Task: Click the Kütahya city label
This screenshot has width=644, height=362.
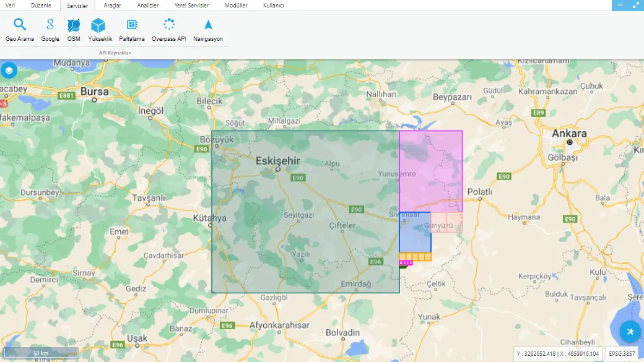Action: coord(210,218)
